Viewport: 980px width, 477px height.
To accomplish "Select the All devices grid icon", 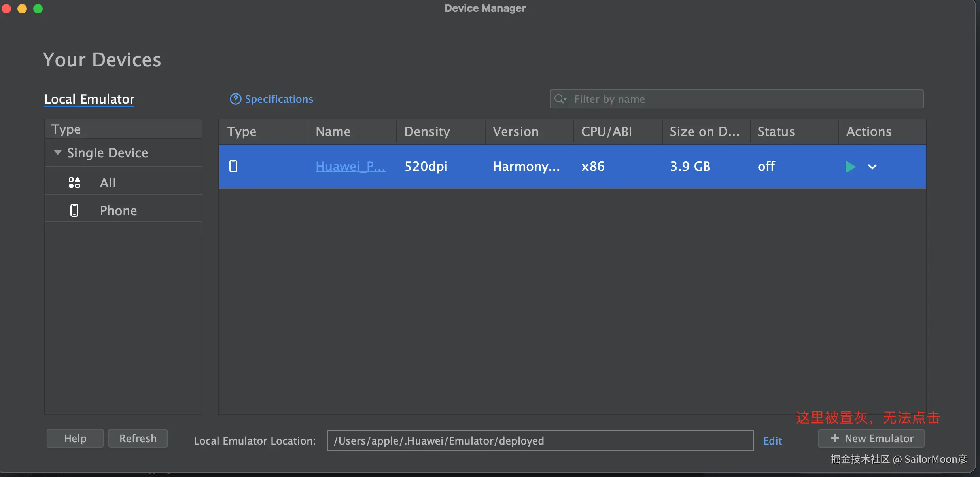I will point(74,183).
